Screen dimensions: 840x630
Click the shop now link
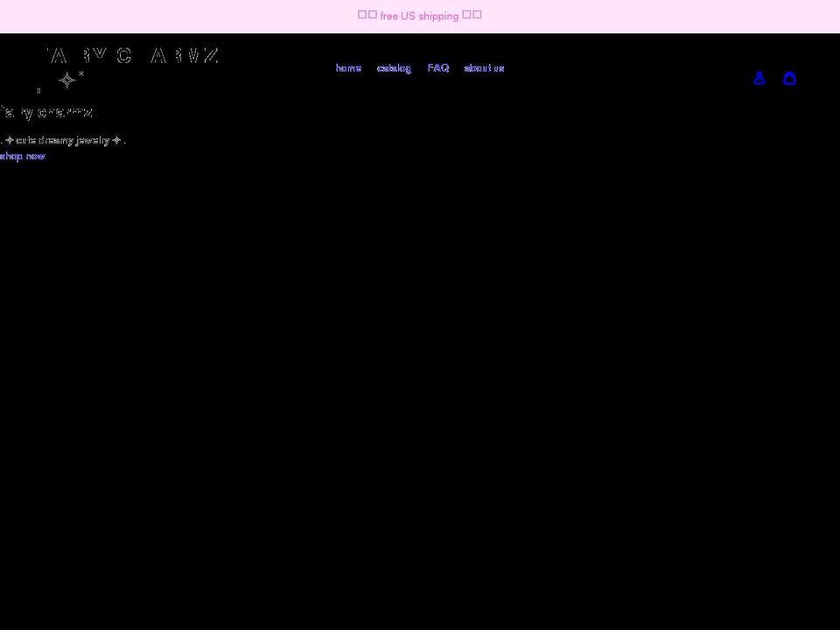click(x=23, y=156)
